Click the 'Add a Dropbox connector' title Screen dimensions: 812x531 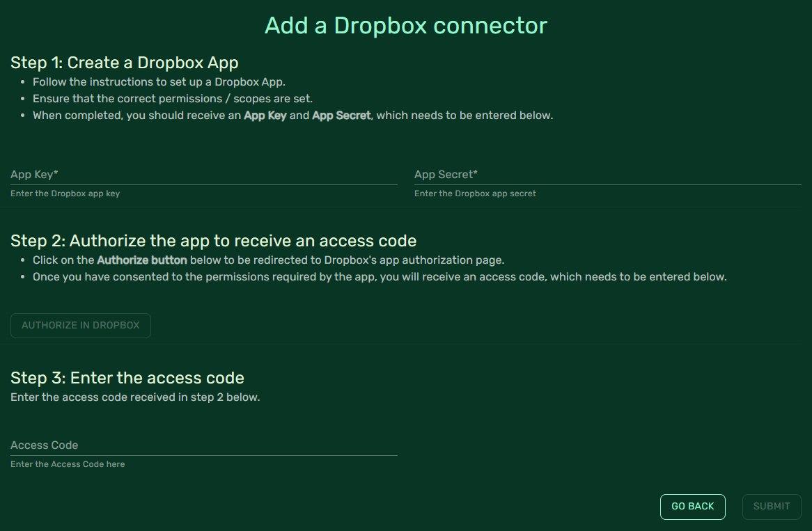pos(406,26)
